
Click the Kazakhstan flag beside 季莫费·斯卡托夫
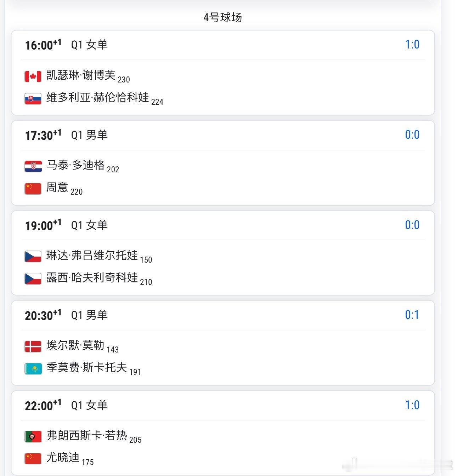33,369
